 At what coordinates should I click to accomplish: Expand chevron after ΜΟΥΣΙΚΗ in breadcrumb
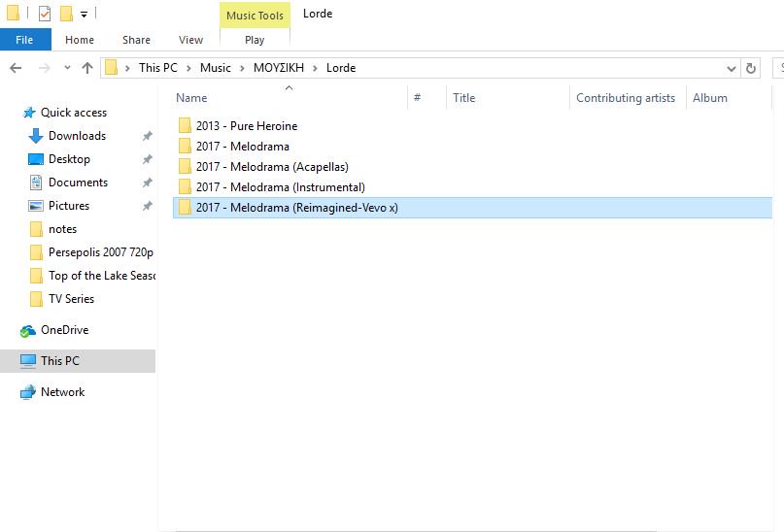[x=315, y=68]
